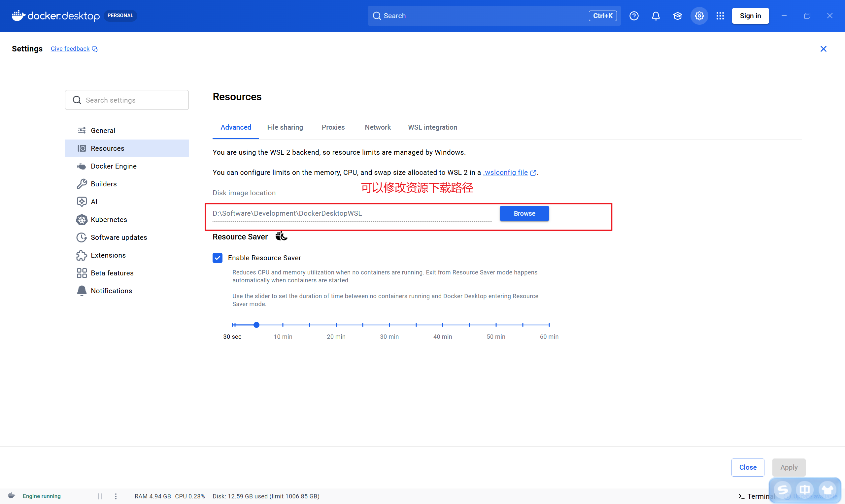
Task: Select Resources in settings sidebar
Action: pos(127,148)
